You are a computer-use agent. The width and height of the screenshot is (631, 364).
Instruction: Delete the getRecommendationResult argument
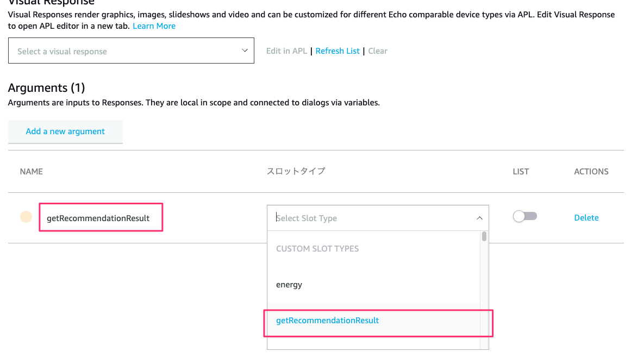(586, 218)
